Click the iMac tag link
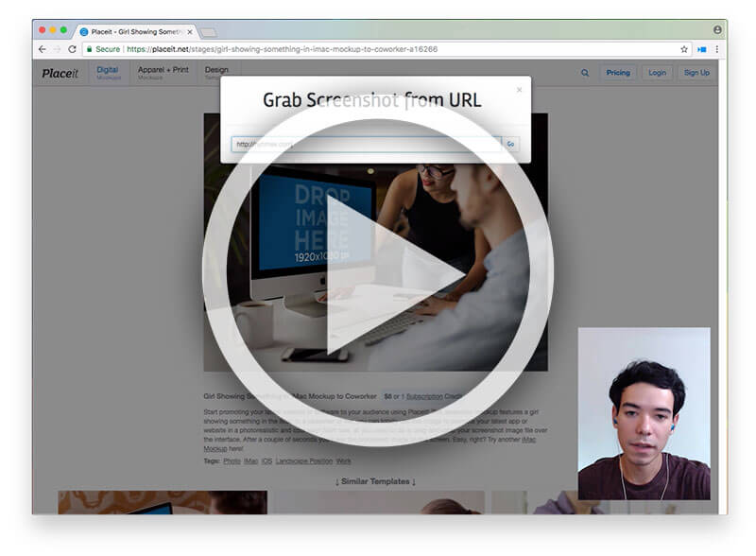This screenshot has width=756, height=556. (250, 460)
